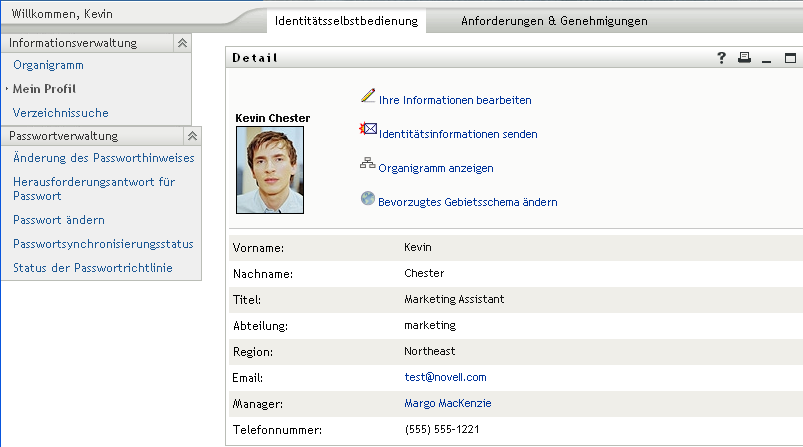Collapse the Passwortverwaltung section
803x447 pixels.
(x=192, y=136)
